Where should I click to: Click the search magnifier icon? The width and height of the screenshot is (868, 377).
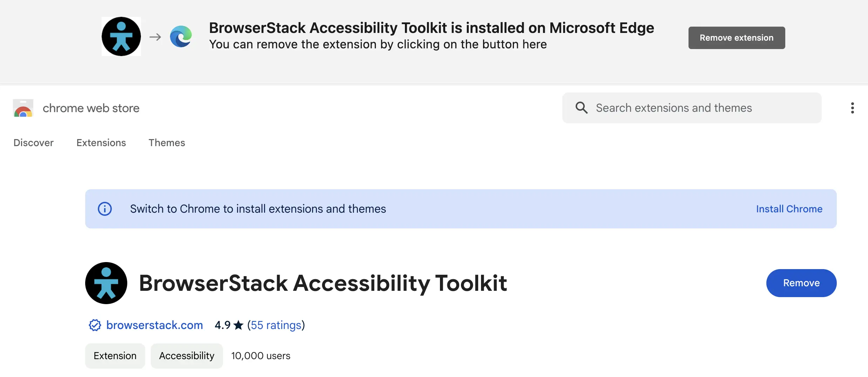tap(581, 108)
